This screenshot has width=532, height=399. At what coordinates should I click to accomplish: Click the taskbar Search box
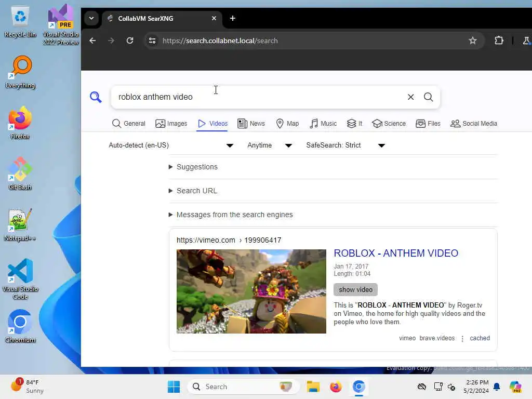pos(243,387)
